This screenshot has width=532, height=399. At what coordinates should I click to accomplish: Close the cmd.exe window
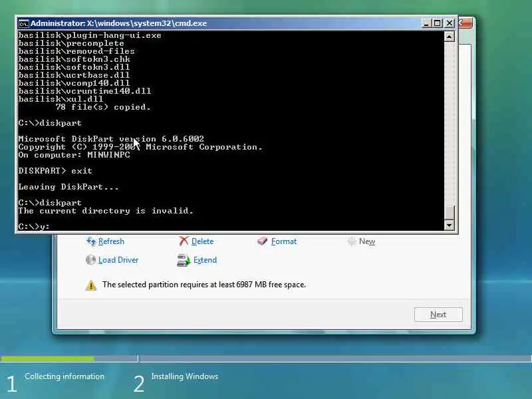click(x=450, y=23)
